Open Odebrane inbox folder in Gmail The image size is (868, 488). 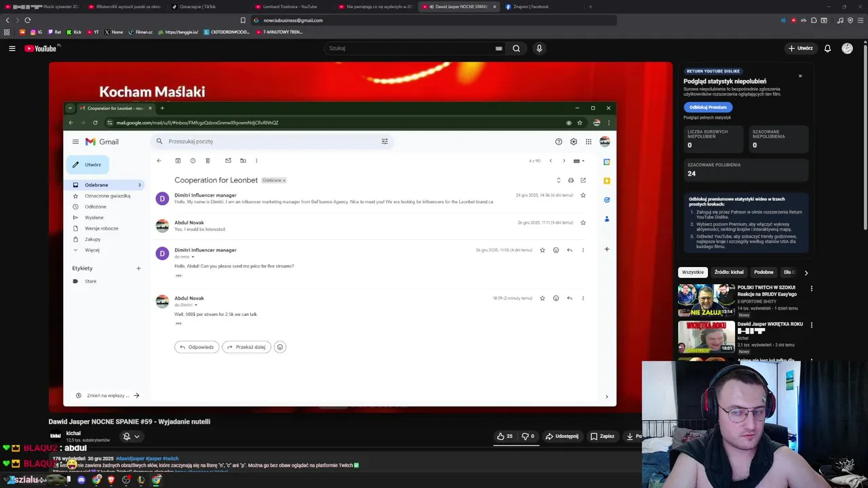tap(106, 185)
